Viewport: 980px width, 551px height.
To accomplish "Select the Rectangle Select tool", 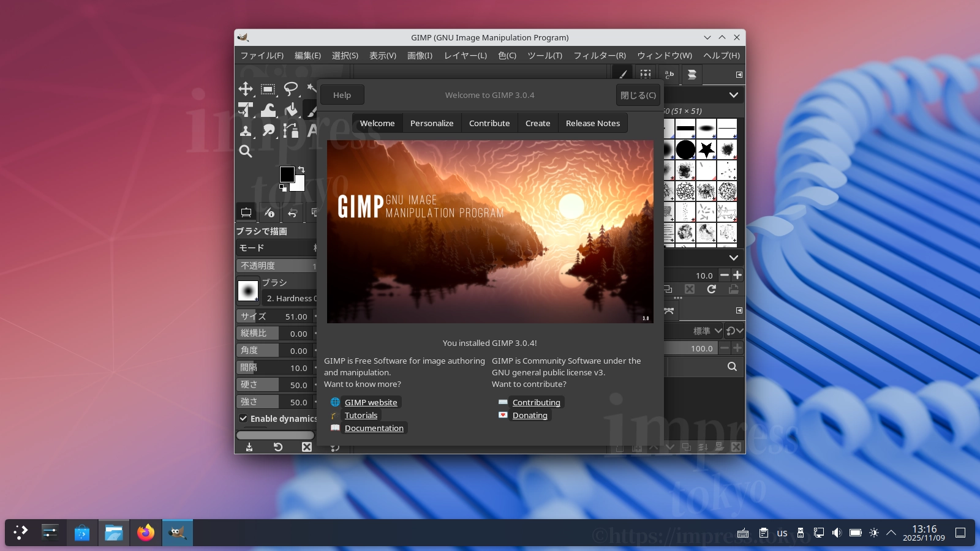I will pos(268,89).
